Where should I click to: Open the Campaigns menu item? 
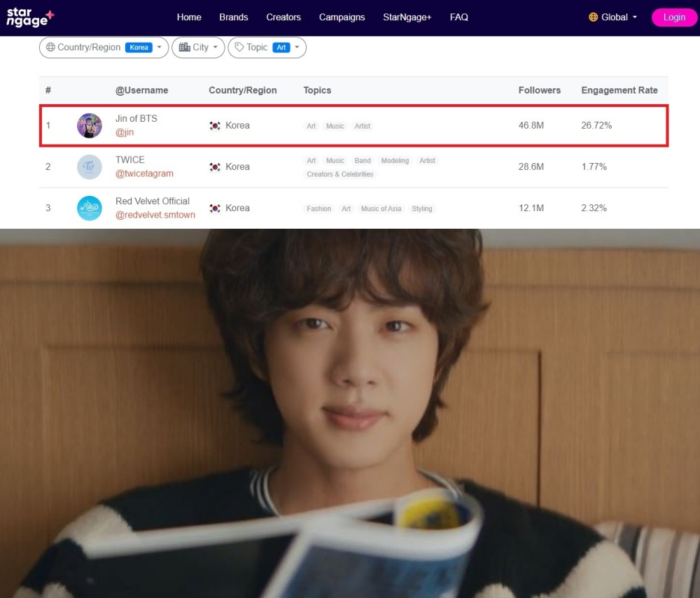342,17
